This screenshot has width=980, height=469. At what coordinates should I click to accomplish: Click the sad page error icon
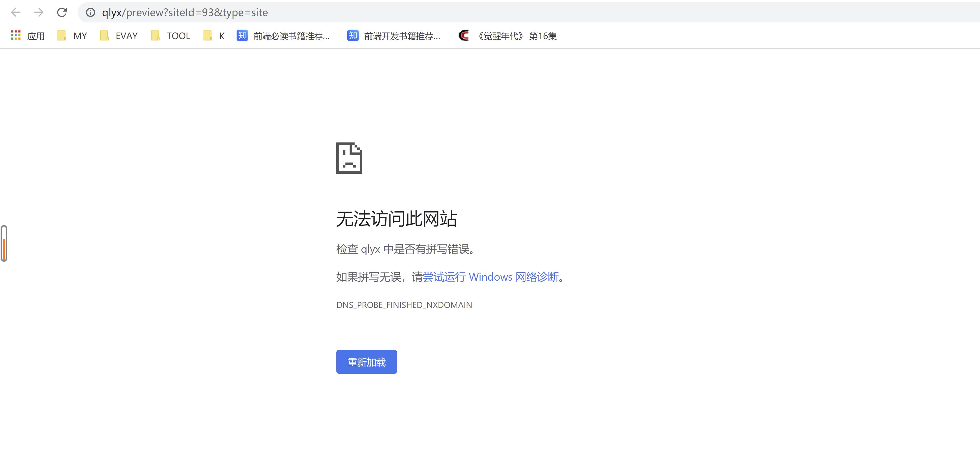click(349, 158)
